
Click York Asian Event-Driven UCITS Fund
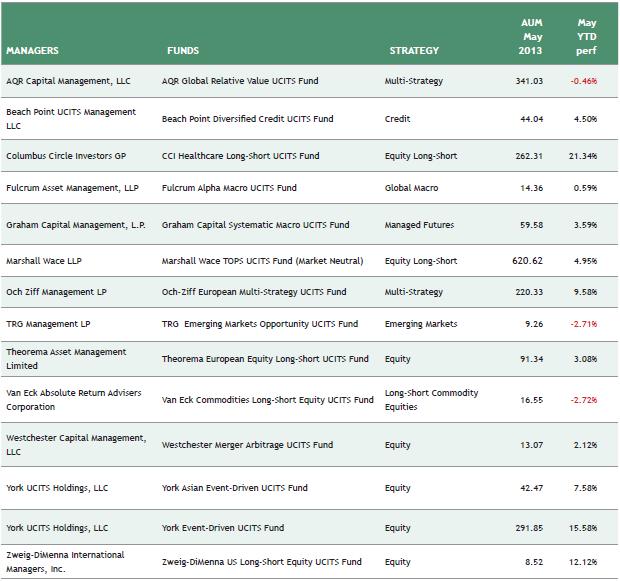pos(235,488)
